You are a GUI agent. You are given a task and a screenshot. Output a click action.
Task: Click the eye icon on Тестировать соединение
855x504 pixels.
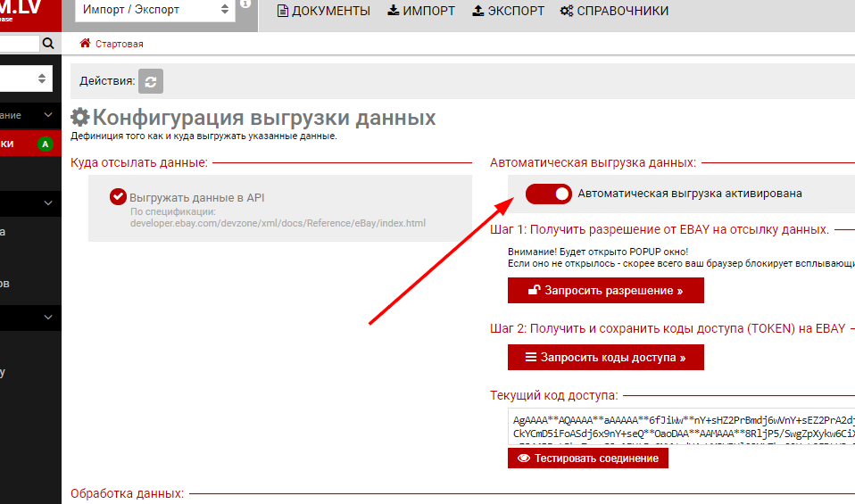tap(524, 458)
